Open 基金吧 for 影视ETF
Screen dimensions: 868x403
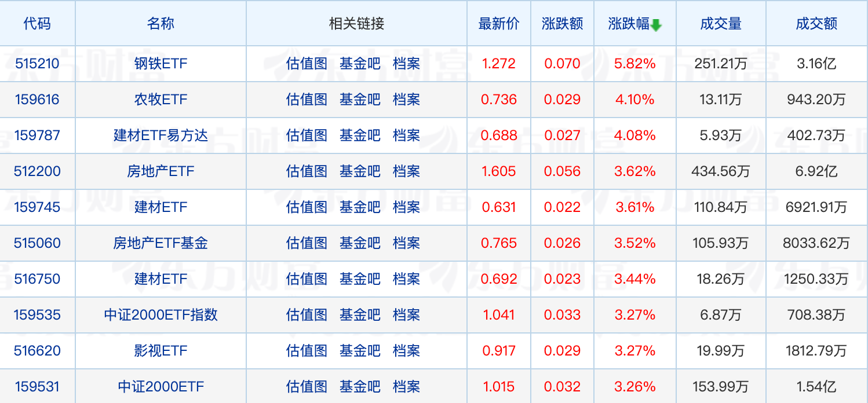[360, 351]
